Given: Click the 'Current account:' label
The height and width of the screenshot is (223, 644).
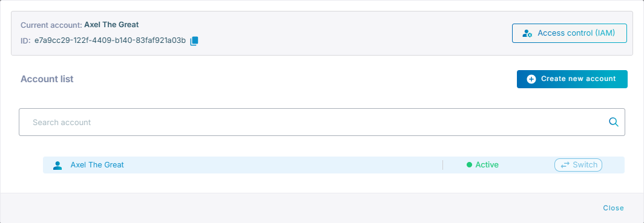Looking at the screenshot, I should click(51, 25).
